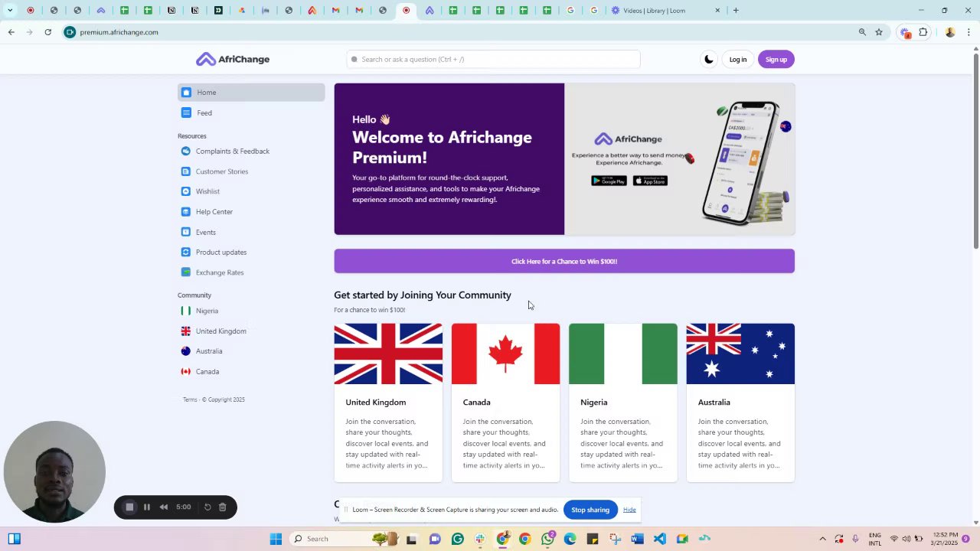Focus the Search or ask a question field
Viewport: 980px width, 551px height.
point(493,59)
